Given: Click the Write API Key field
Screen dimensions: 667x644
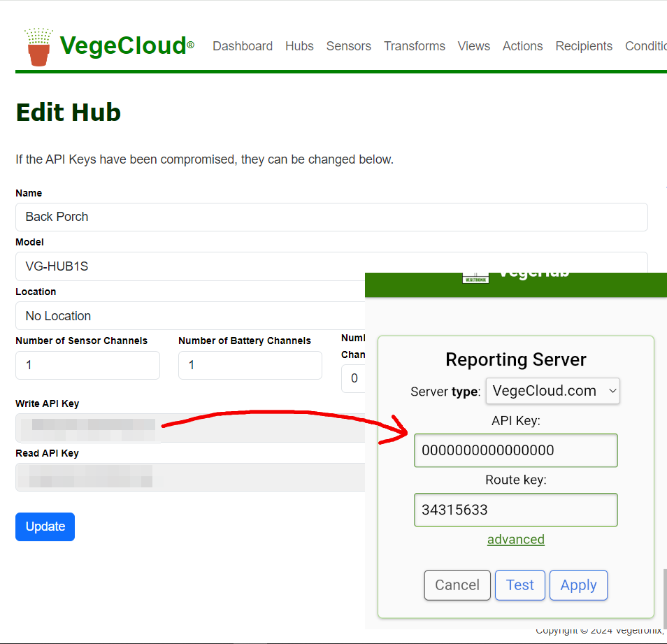Looking at the screenshot, I should pos(190,428).
